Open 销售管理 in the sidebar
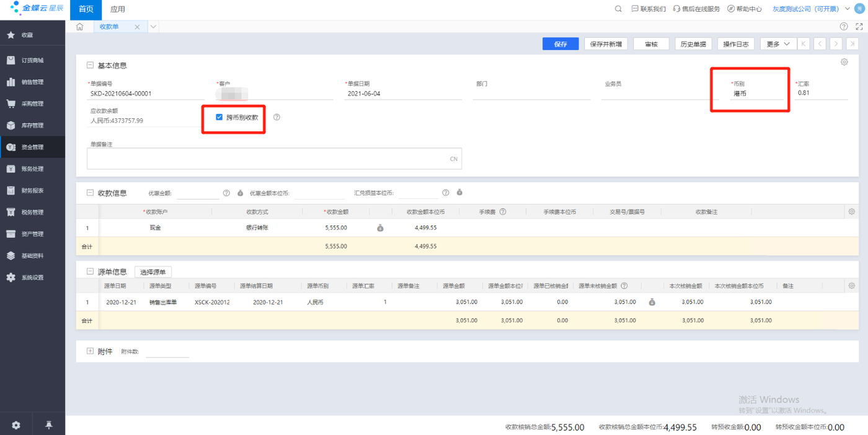This screenshot has width=868, height=435. coord(32,82)
